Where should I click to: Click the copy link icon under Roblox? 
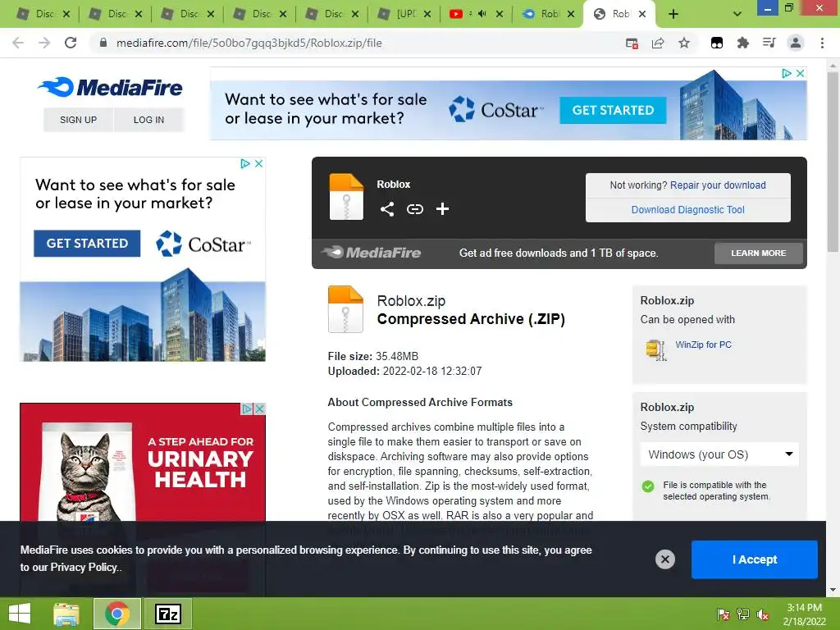pos(414,209)
